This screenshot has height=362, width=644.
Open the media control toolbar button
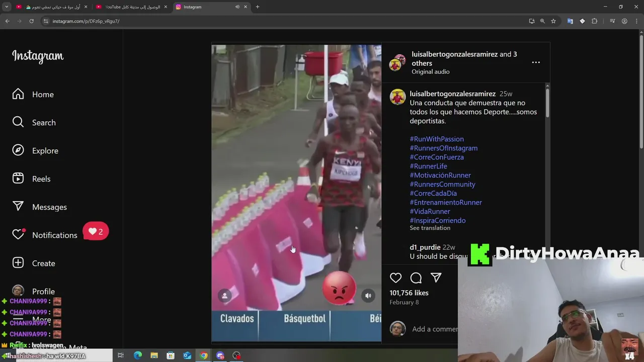point(612,21)
